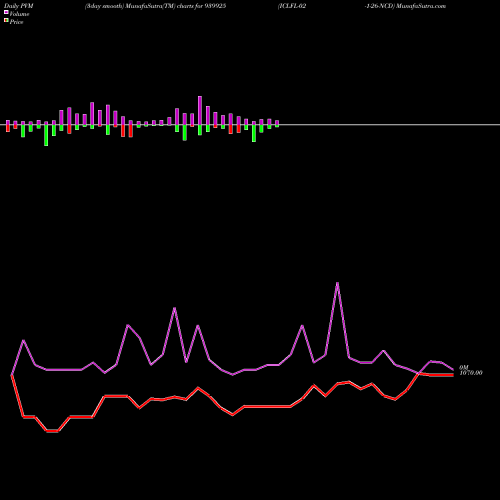Click the '(ICLFL-02' symbol text
Viewport: 500px width, 500px height.
(292, 6)
